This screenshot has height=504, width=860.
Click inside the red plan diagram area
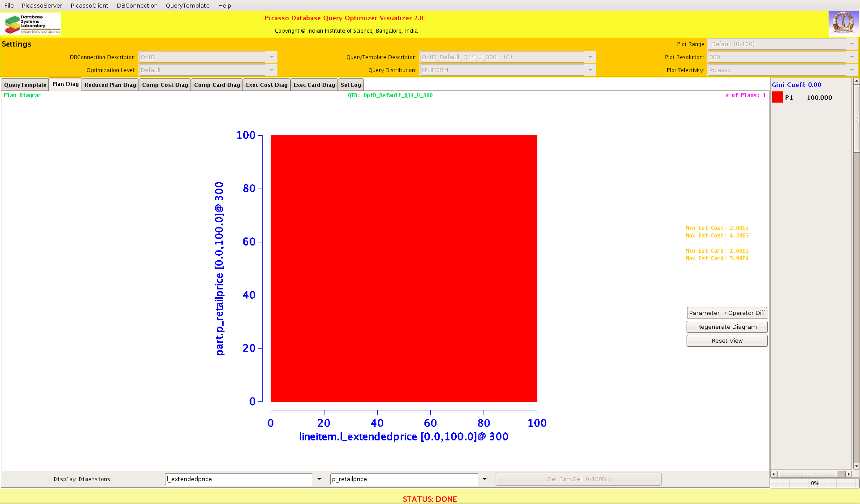tap(403, 268)
